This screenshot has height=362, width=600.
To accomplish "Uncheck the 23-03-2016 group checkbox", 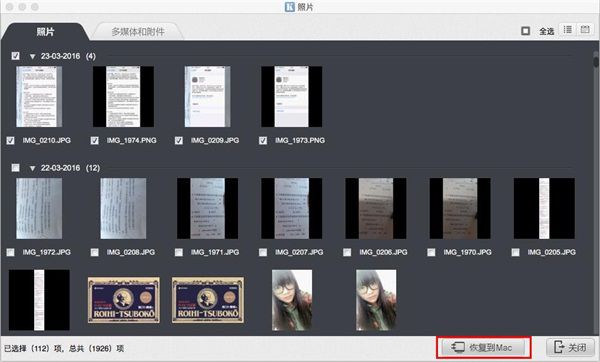I will [15, 56].
